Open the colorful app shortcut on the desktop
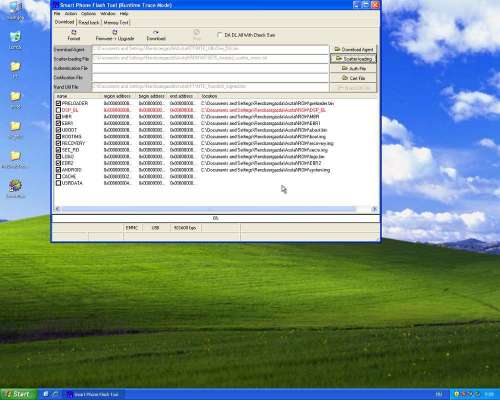This screenshot has height=400, width=500. [x=15, y=188]
